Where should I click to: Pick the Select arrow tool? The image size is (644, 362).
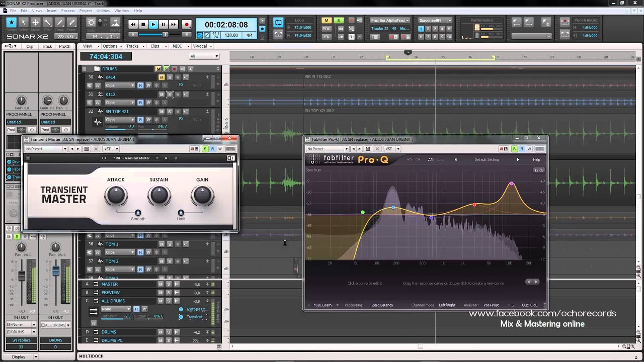pos(23,23)
